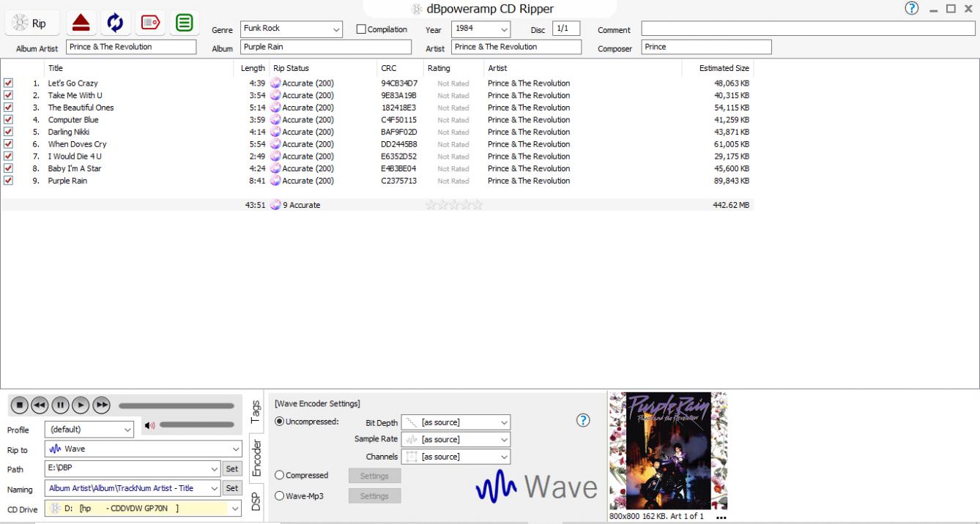The height and width of the screenshot is (524, 980).
Task: Select the Wave-Mp3 radio option
Action: 279,496
